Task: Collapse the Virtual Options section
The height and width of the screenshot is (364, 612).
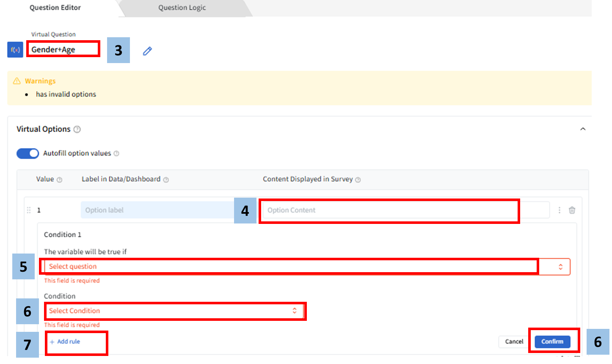Action: 583,129
